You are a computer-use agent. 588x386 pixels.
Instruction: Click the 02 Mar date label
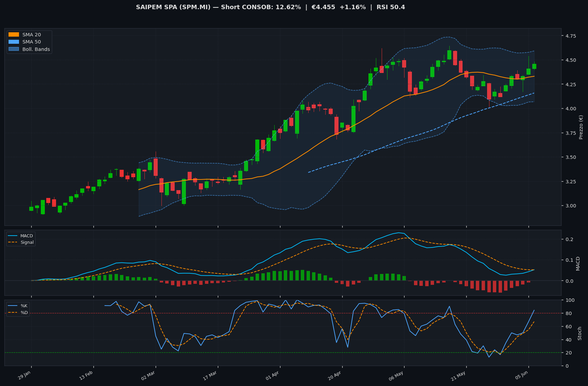(x=148, y=375)
